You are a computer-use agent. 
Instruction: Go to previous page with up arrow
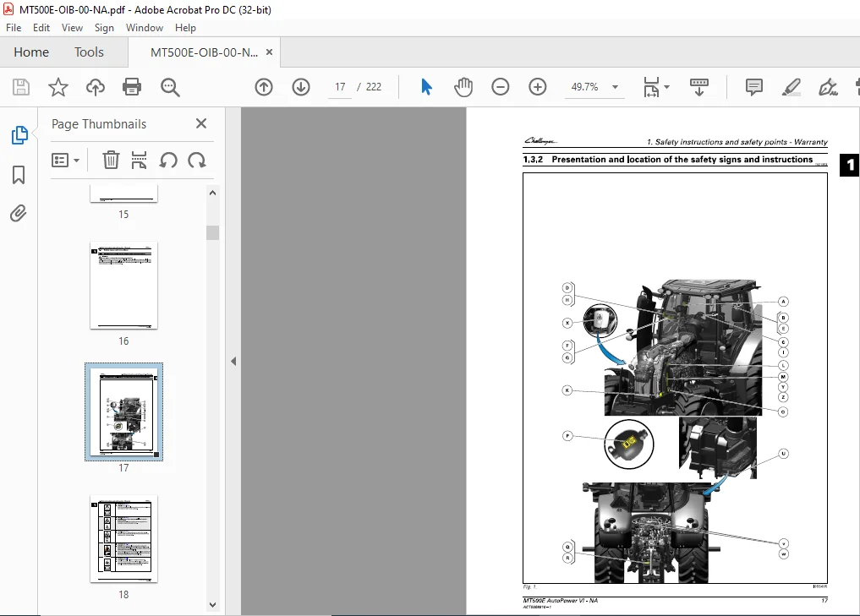[x=264, y=87]
